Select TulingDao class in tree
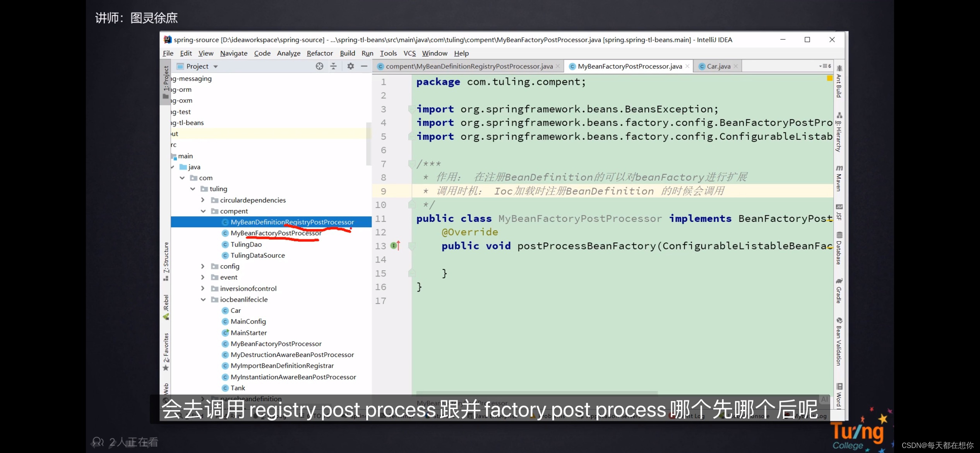The image size is (980, 453). [x=246, y=244]
